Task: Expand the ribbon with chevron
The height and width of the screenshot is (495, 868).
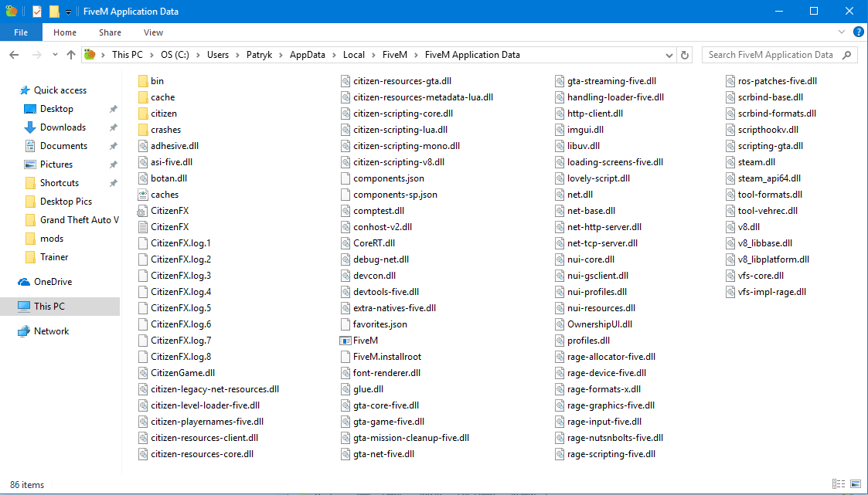Action: 842,32
